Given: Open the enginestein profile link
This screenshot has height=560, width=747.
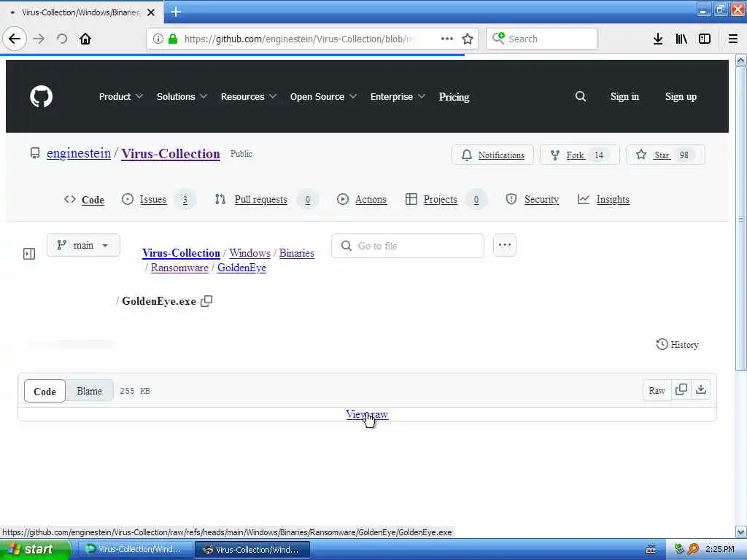Looking at the screenshot, I should (79, 153).
